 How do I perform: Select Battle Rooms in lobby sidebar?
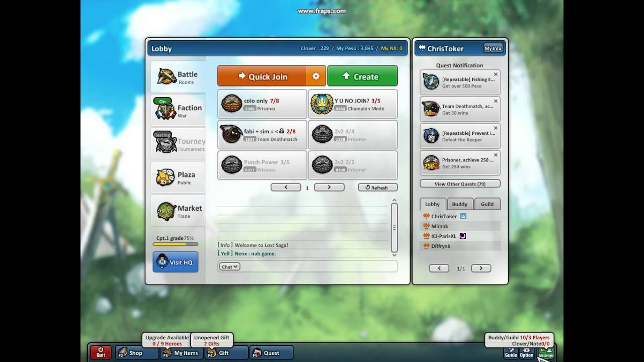[178, 77]
